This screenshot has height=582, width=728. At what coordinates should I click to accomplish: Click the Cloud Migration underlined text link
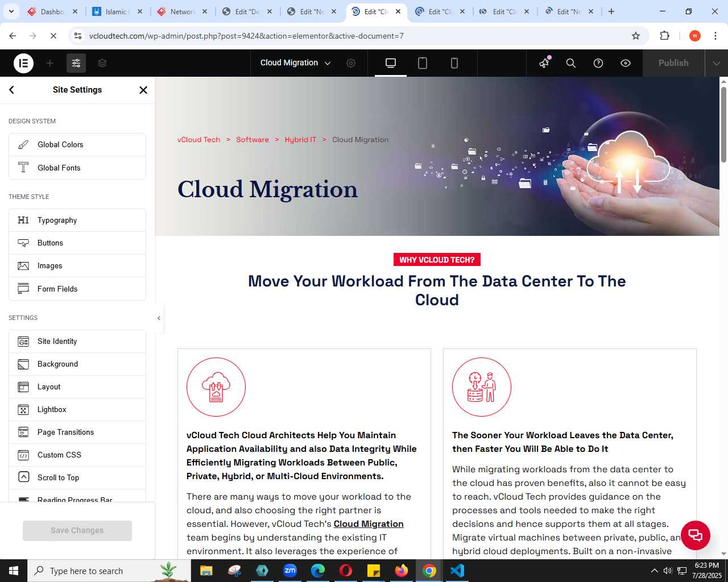click(369, 524)
